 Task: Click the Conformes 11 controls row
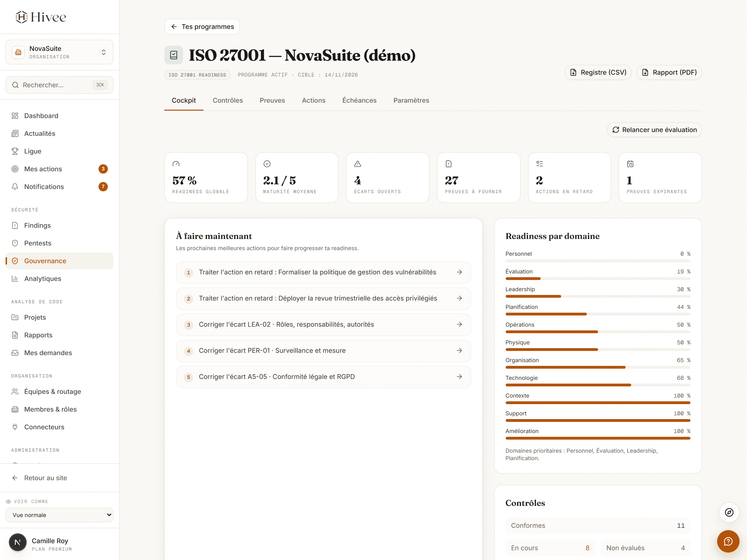[x=598, y=525]
